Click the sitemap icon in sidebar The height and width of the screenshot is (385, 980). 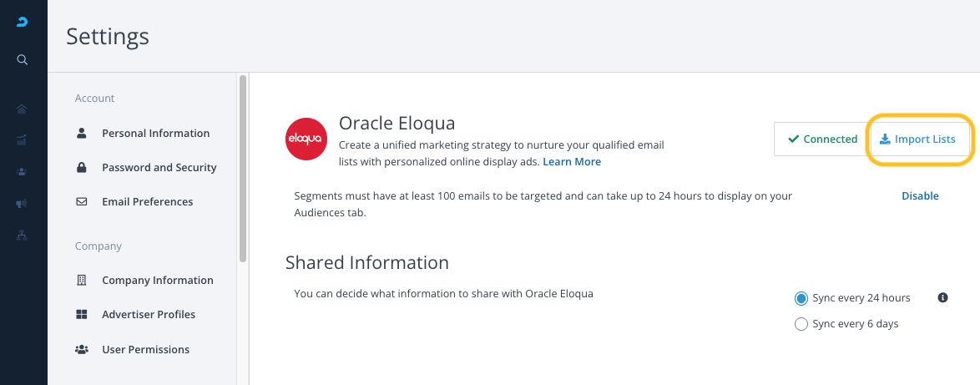(23, 235)
